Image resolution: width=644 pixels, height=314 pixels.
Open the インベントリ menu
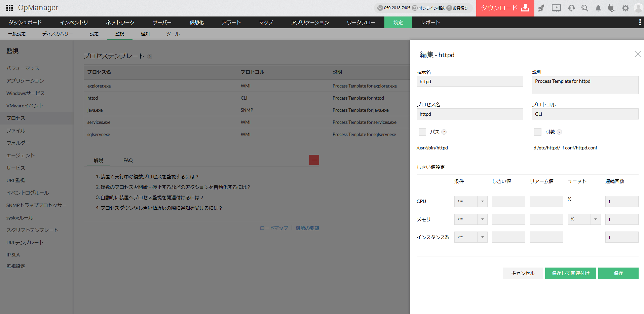click(x=74, y=22)
